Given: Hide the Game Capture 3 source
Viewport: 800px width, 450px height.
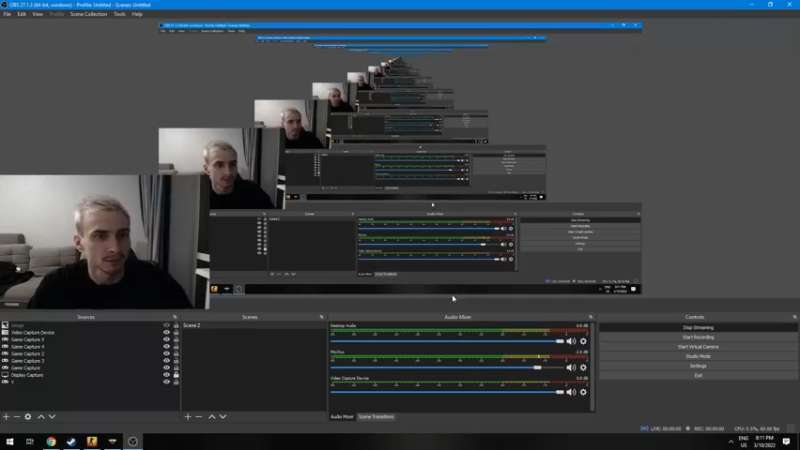Looking at the screenshot, I should coord(166,361).
